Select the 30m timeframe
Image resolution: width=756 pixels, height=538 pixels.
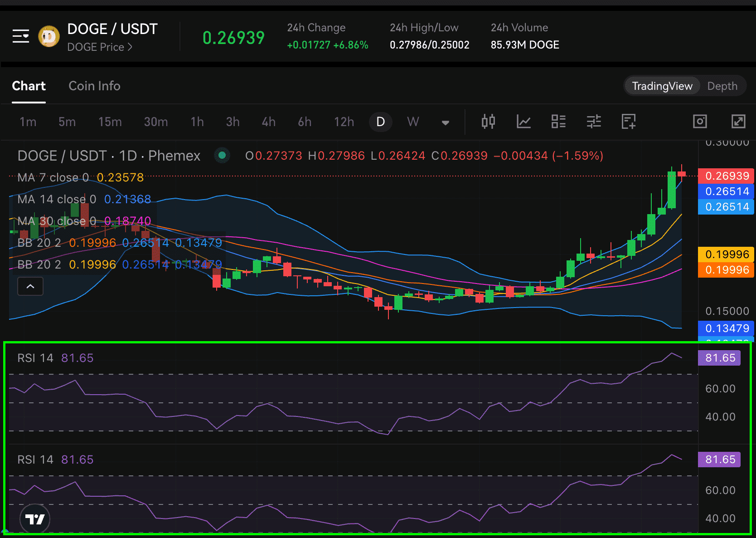[x=156, y=122]
